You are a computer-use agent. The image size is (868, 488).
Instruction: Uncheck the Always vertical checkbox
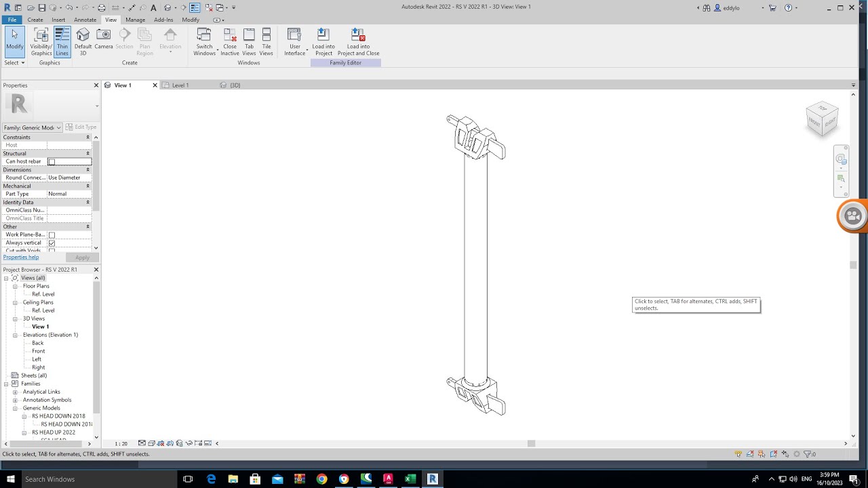click(52, 243)
